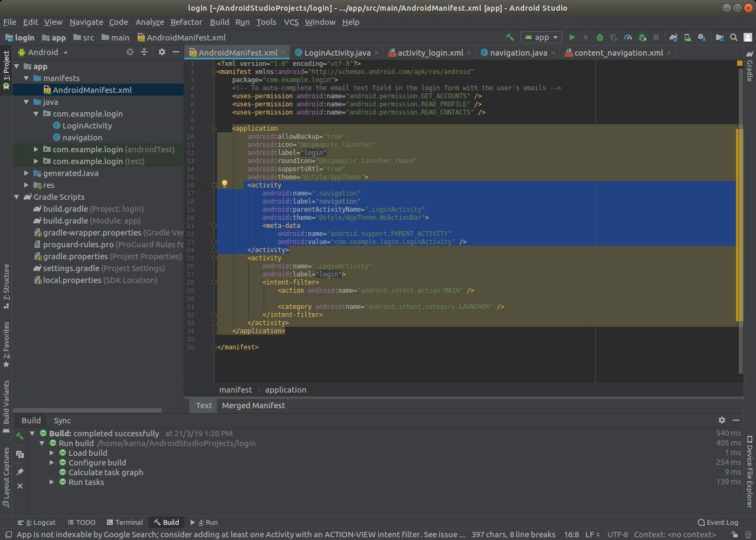Click Run app with coverage icon
756x540 pixels.
pyautogui.click(x=613, y=37)
